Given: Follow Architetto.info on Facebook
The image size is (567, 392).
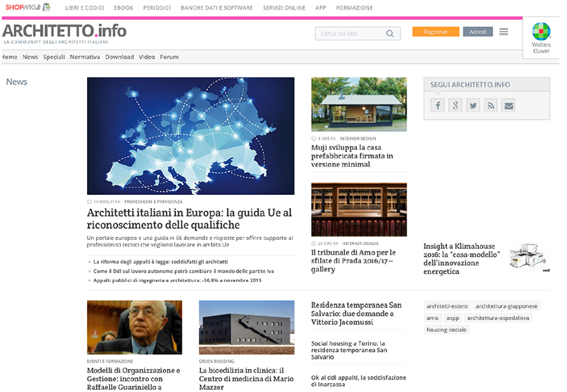Looking at the screenshot, I should coord(438,106).
